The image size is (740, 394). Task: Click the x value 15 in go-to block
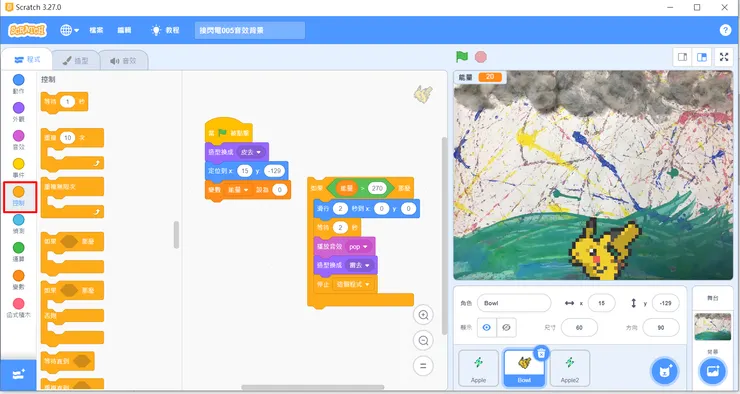tap(244, 171)
